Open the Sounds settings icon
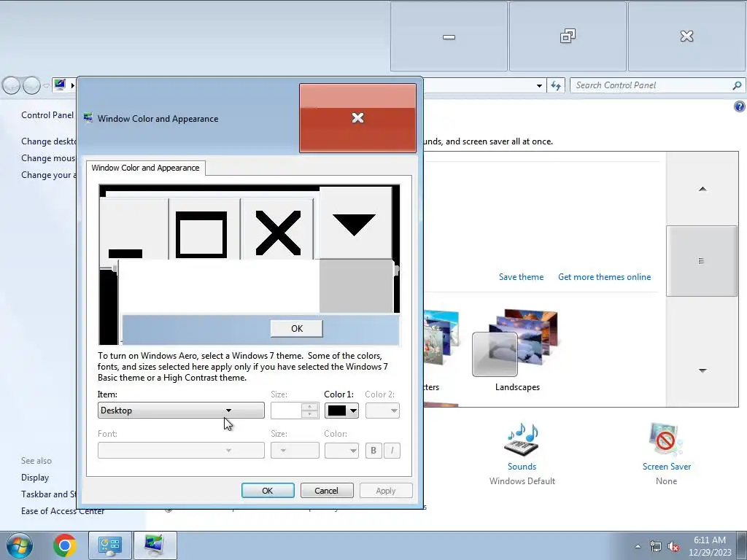 click(x=522, y=440)
